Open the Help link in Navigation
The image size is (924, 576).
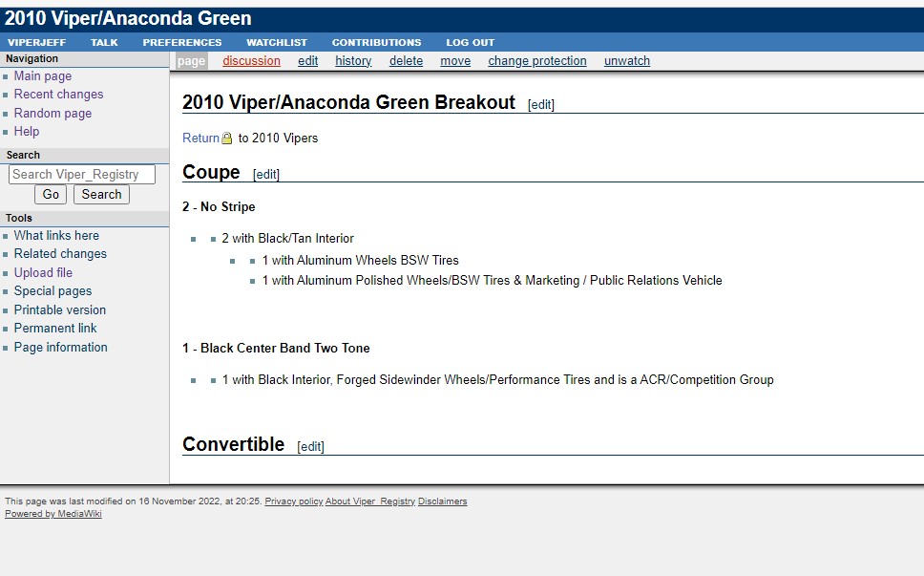(27, 132)
